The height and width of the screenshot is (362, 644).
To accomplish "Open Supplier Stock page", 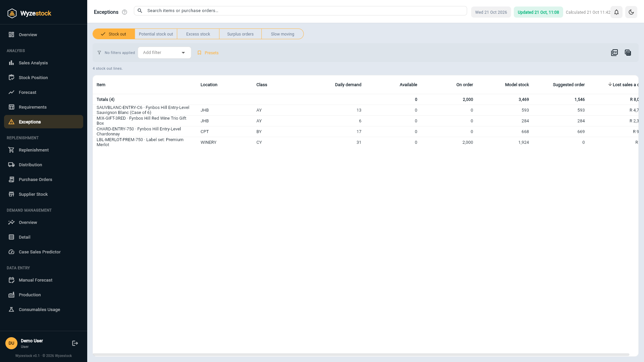I will pyautogui.click(x=44, y=194).
